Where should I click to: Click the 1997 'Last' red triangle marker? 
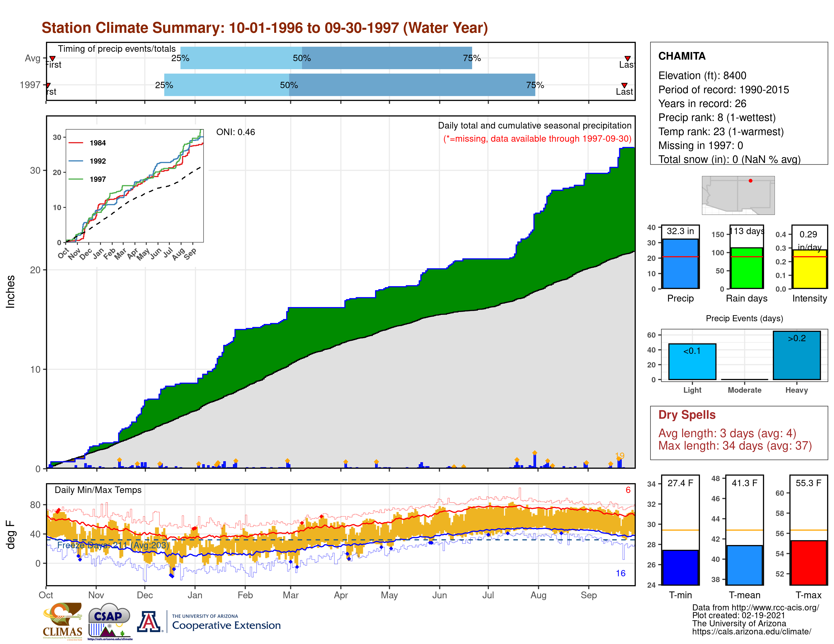click(624, 85)
